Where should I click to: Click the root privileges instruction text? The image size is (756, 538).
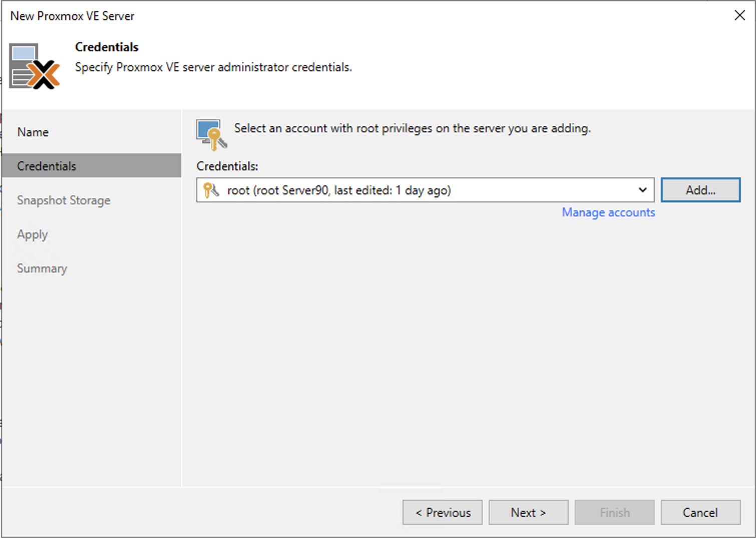click(x=412, y=128)
